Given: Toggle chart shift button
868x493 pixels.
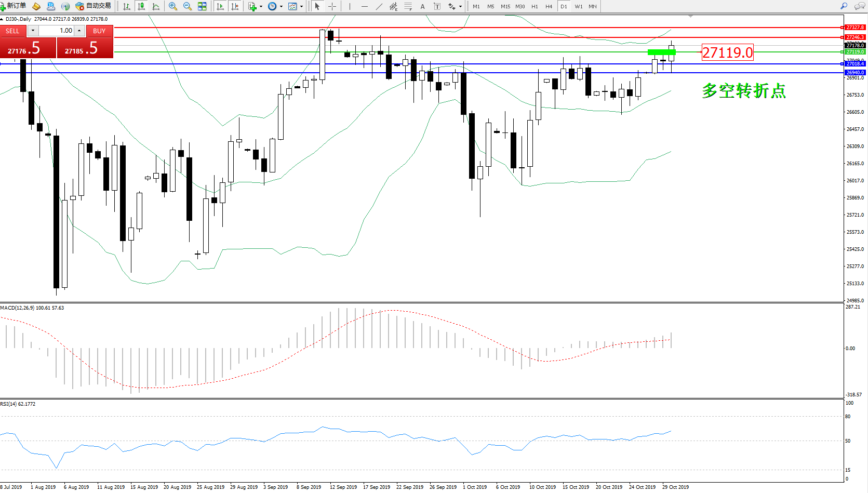Looking at the screenshot, I should 235,6.
